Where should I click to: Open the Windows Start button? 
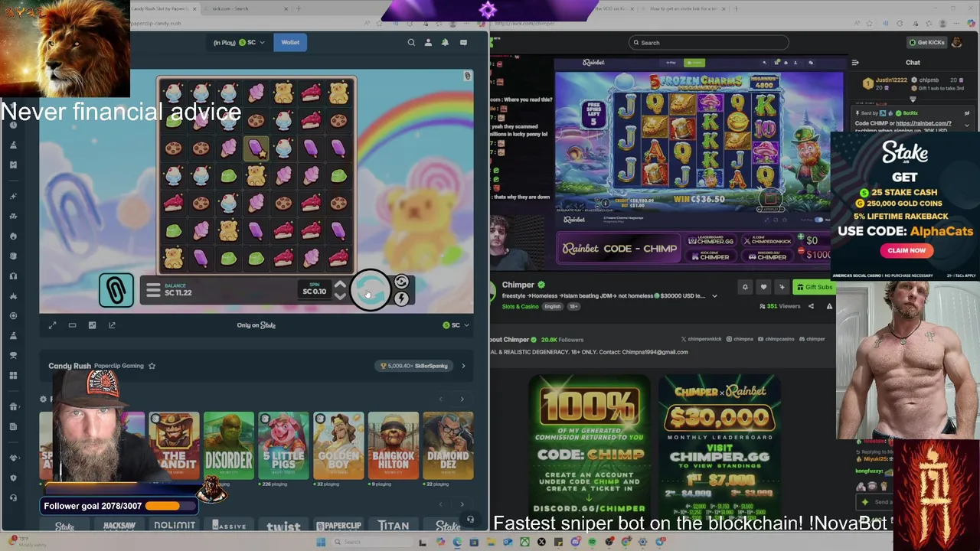pos(321,542)
